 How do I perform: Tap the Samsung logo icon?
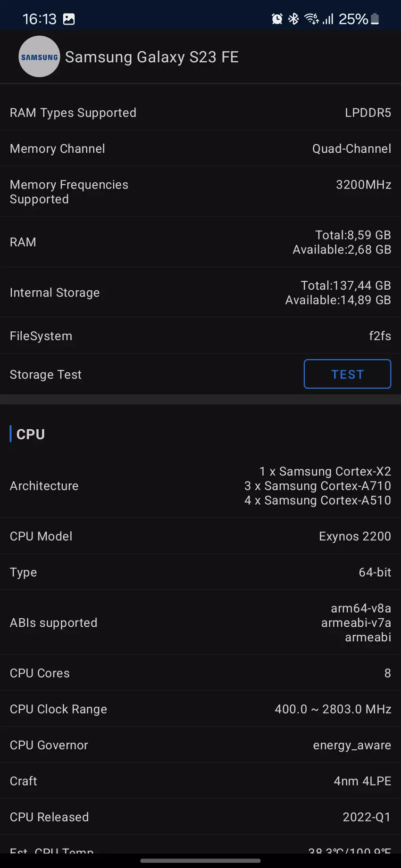tap(39, 57)
